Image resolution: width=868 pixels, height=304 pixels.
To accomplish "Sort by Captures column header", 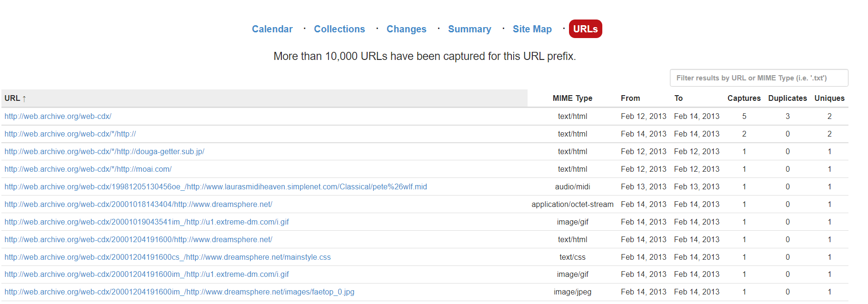I will pyautogui.click(x=744, y=98).
